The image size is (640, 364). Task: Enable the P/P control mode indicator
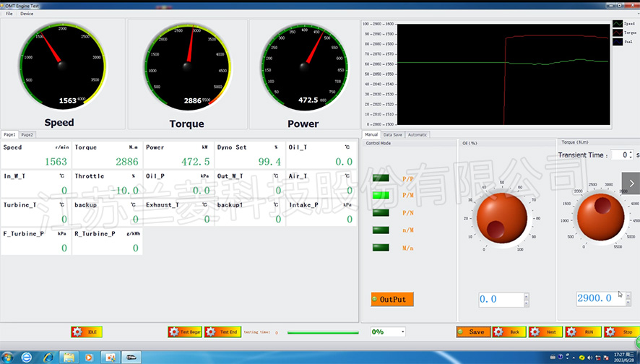(x=381, y=178)
